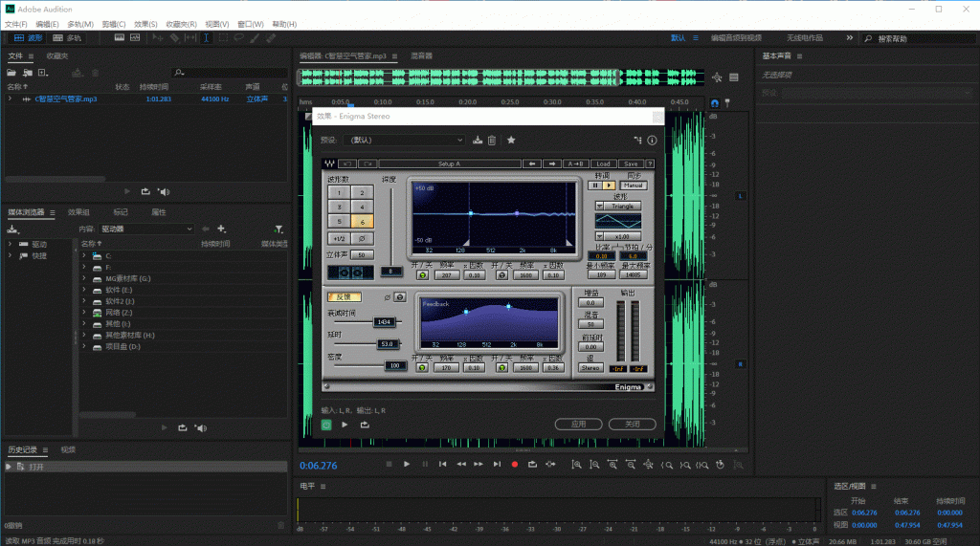Open the Triangle waveform dropdown arrow

[599, 206]
